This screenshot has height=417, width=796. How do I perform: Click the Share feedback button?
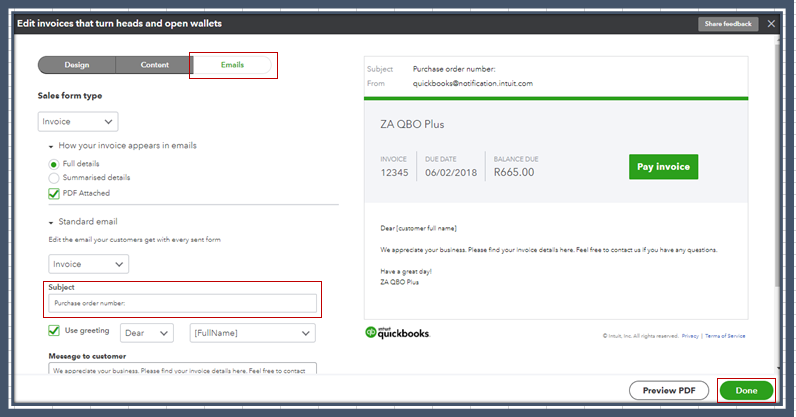coord(728,23)
